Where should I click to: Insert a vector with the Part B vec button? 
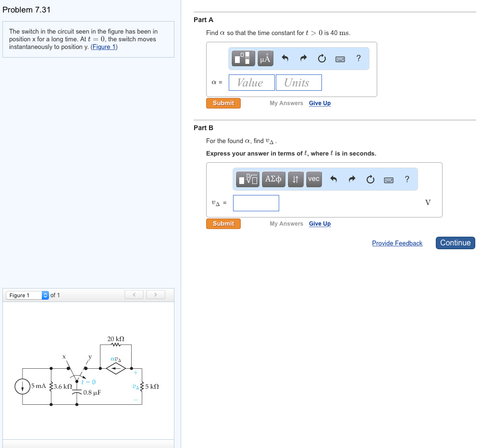pos(314,179)
